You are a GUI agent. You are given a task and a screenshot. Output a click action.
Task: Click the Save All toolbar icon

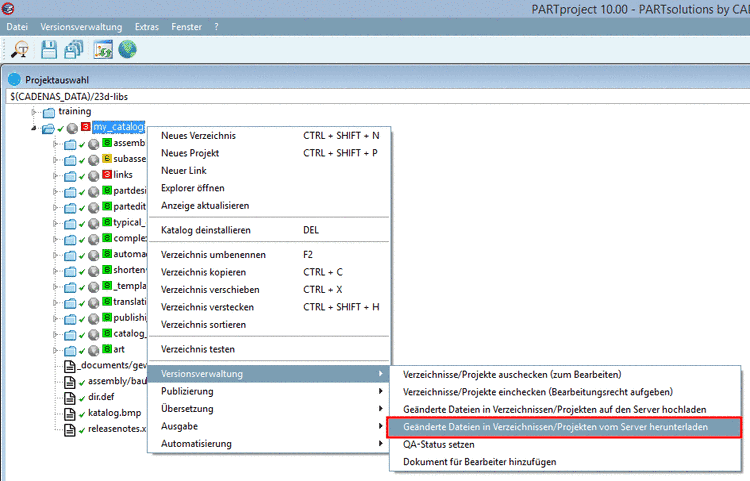point(74,49)
